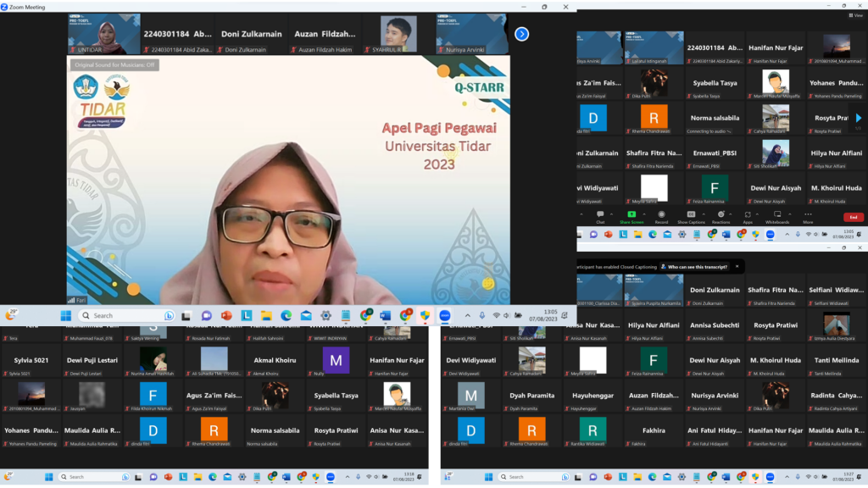Viewport: 868px width, 488px height.
Task: Select the SYAHRUL R participant thumbnail
Action: (x=398, y=34)
